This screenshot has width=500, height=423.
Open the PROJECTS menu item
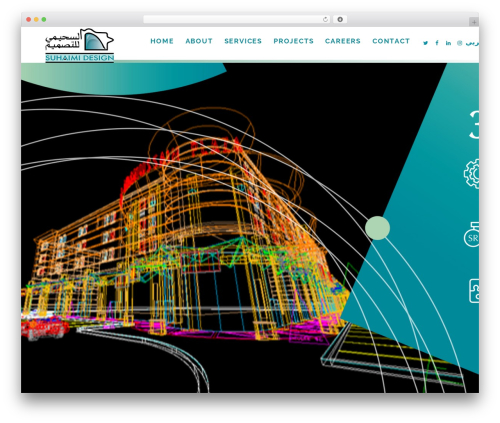click(x=293, y=41)
